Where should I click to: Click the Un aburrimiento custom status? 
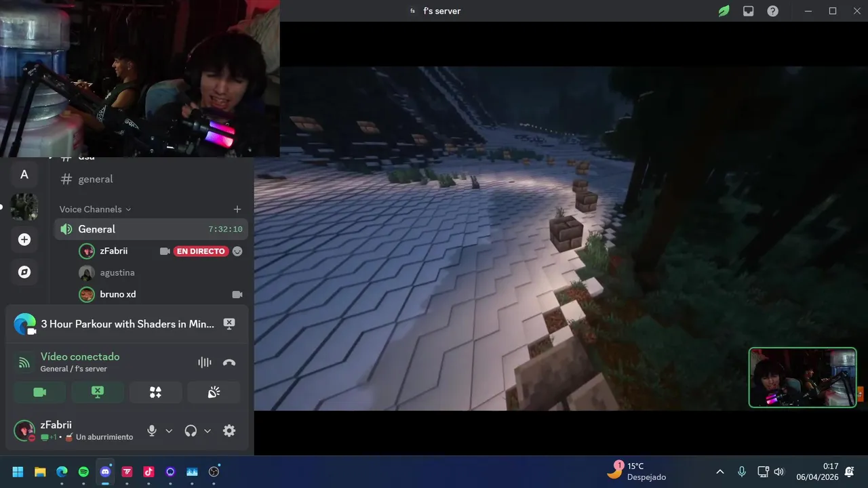pos(99,437)
